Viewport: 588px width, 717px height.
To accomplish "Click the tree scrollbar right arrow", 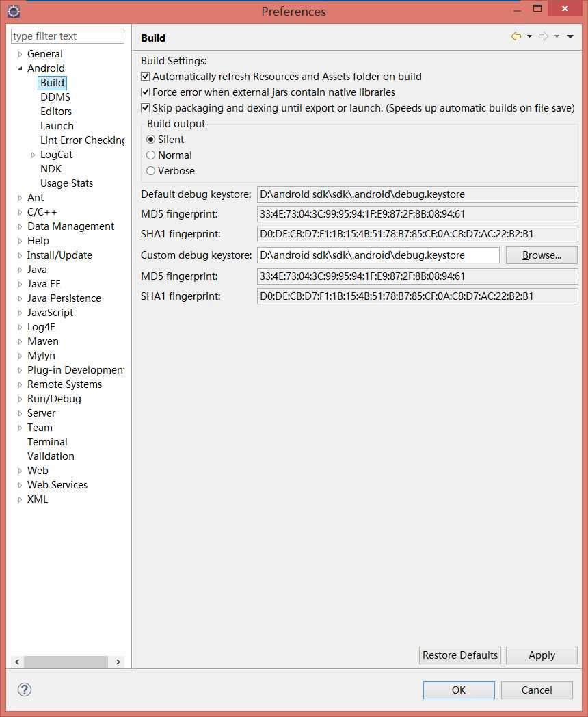I will [118, 662].
